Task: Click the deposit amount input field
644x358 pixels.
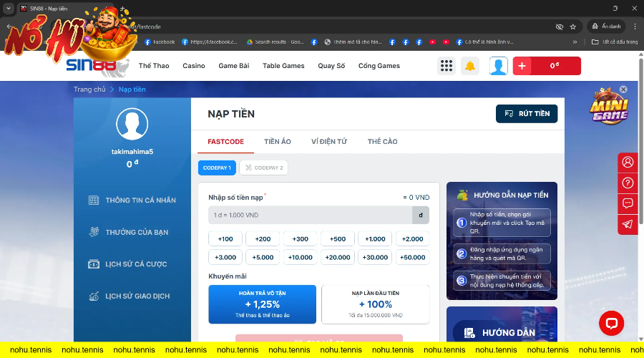Action: click(309, 215)
